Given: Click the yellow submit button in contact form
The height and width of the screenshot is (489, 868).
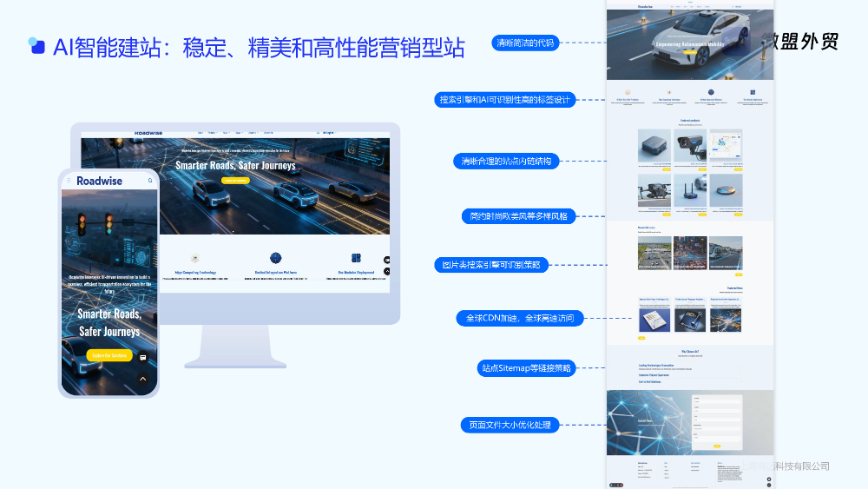Looking at the screenshot, I should [x=717, y=446].
